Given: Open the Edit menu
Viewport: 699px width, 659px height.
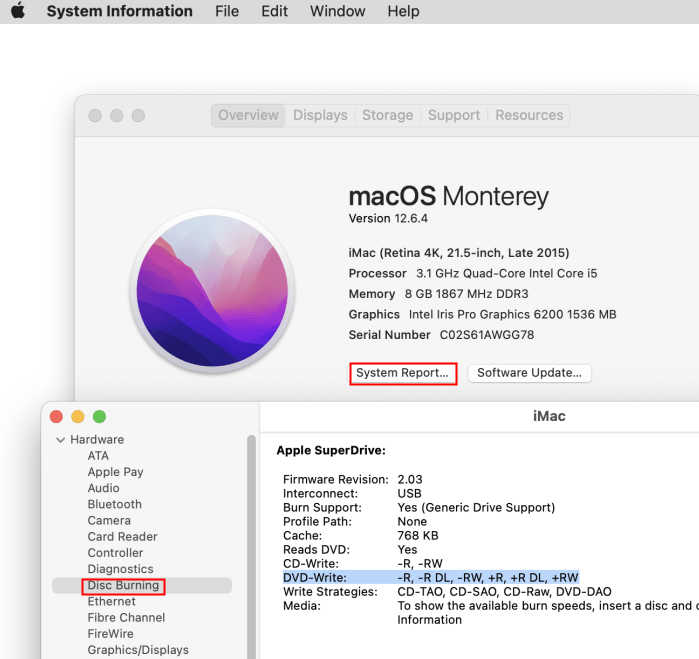Looking at the screenshot, I should pos(274,12).
